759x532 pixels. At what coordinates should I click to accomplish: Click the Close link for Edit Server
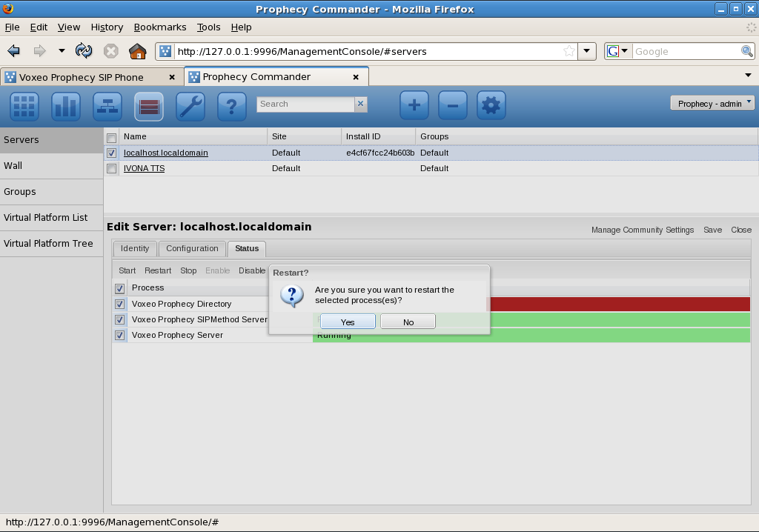tap(741, 230)
